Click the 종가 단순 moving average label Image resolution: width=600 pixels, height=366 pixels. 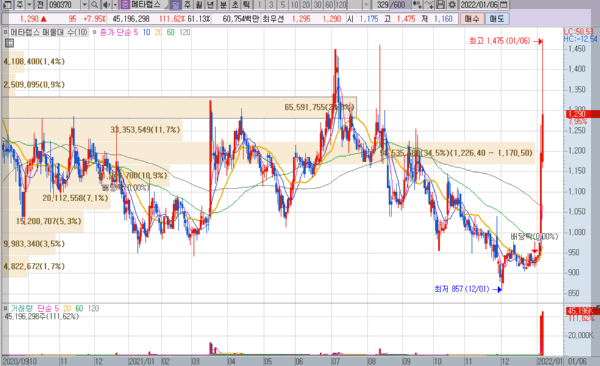pyautogui.click(x=116, y=32)
